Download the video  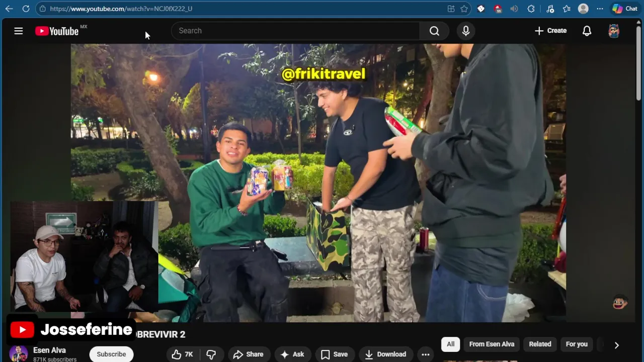[386, 354]
